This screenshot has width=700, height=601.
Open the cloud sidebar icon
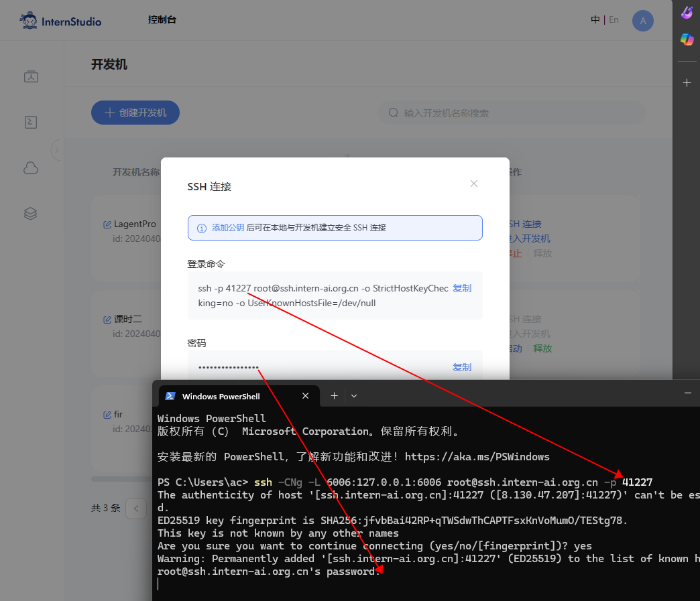pyautogui.click(x=31, y=168)
